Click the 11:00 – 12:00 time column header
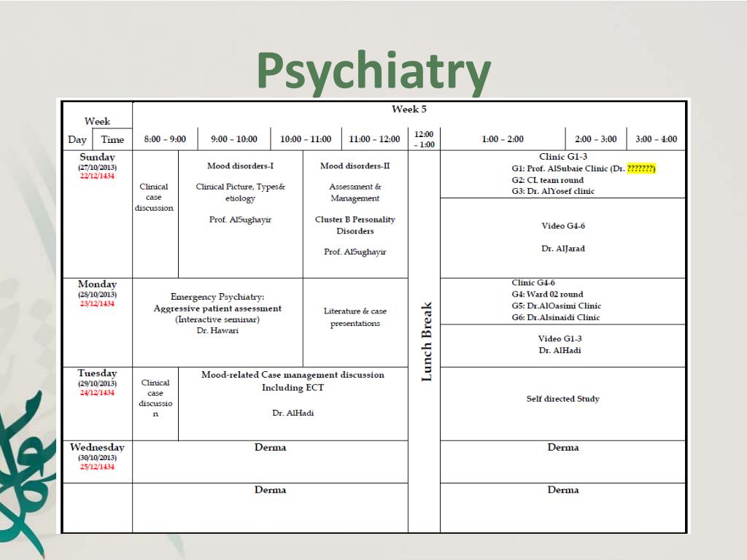This screenshot has height=560, width=747. (x=374, y=139)
